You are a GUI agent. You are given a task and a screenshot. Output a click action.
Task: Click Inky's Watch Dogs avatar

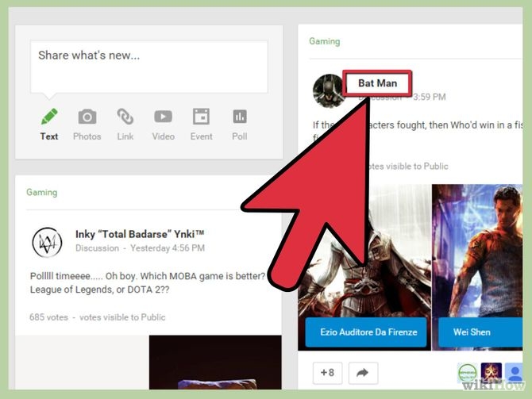click(47, 243)
